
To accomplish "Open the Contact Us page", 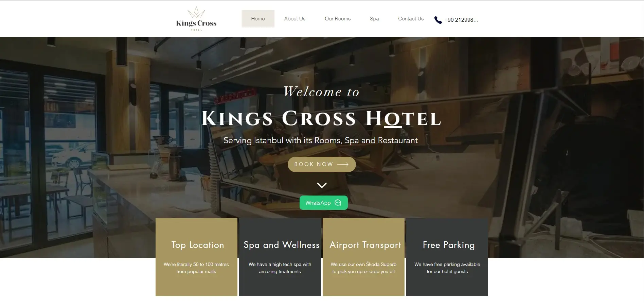I will (411, 19).
